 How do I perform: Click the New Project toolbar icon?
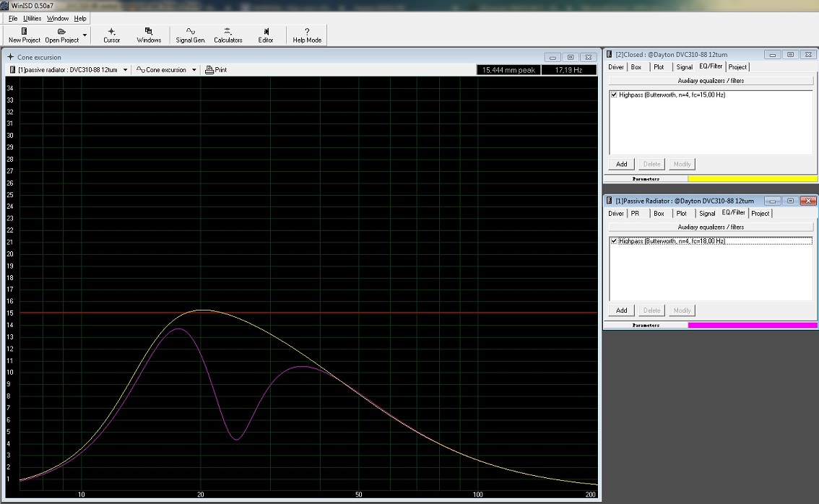[24, 35]
